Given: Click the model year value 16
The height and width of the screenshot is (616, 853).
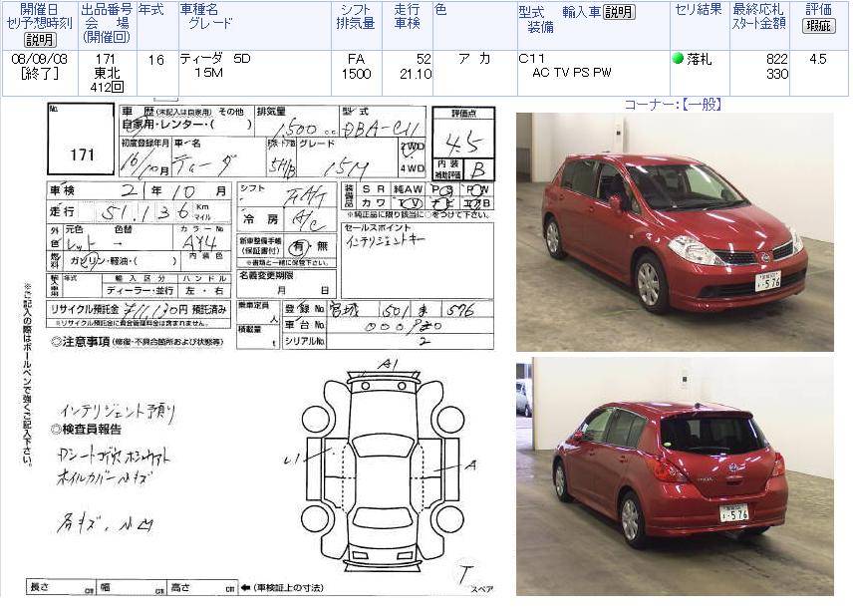Looking at the screenshot, I should (156, 60).
